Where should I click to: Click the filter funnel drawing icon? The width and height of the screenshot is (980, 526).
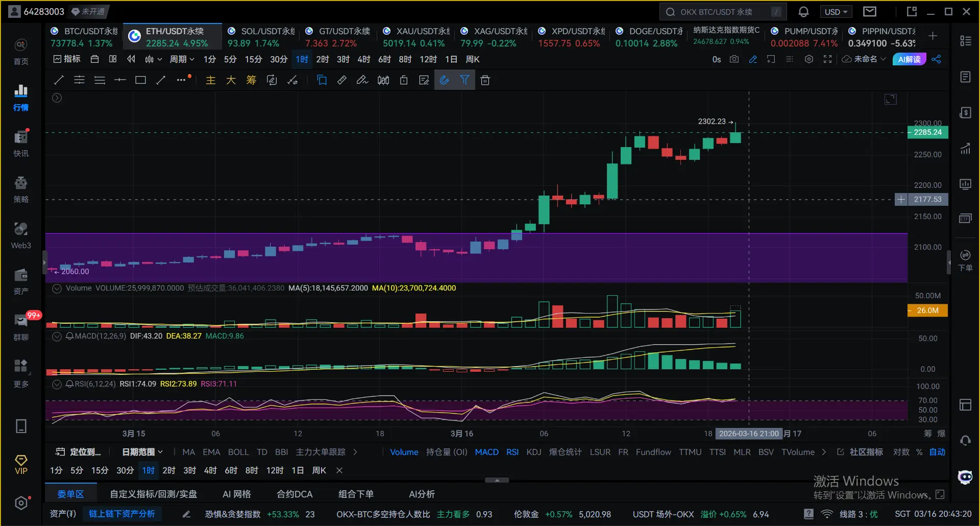465,80
